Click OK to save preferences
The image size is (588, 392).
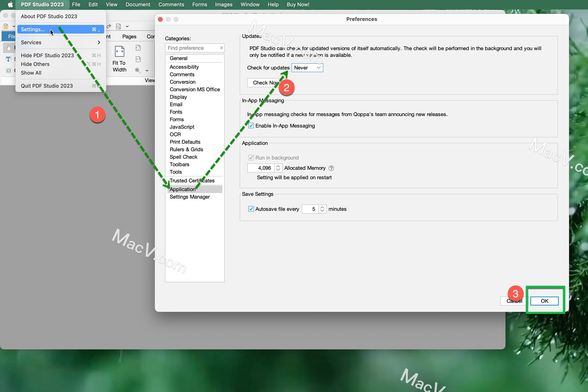coord(544,301)
